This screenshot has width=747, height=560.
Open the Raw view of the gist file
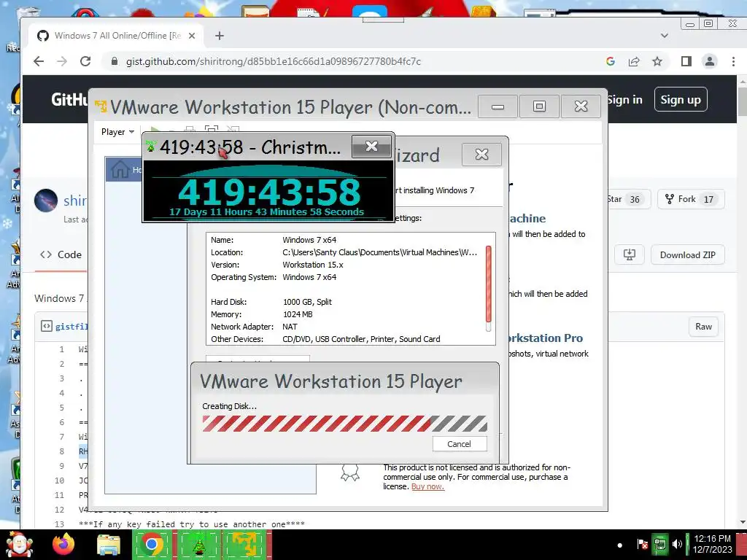point(703,327)
